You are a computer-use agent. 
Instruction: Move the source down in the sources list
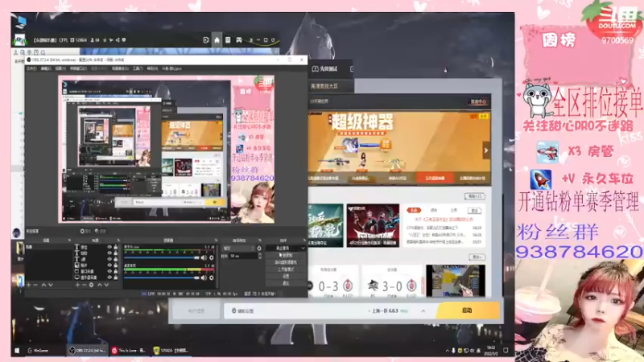106,285
